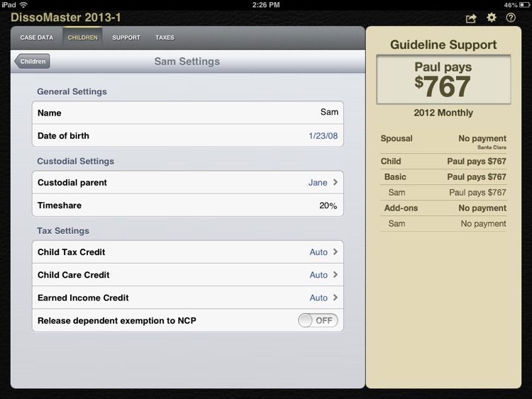Check the Wi-Fi status icon
Image resolution: width=532 pixels, height=399 pixels.
[x=23, y=5]
